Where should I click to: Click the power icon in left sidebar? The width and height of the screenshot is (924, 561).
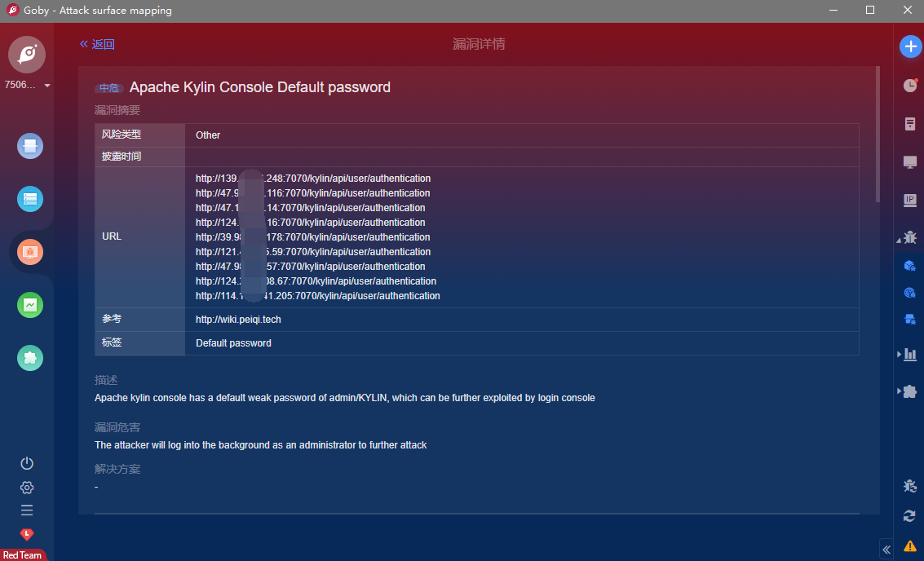click(27, 463)
